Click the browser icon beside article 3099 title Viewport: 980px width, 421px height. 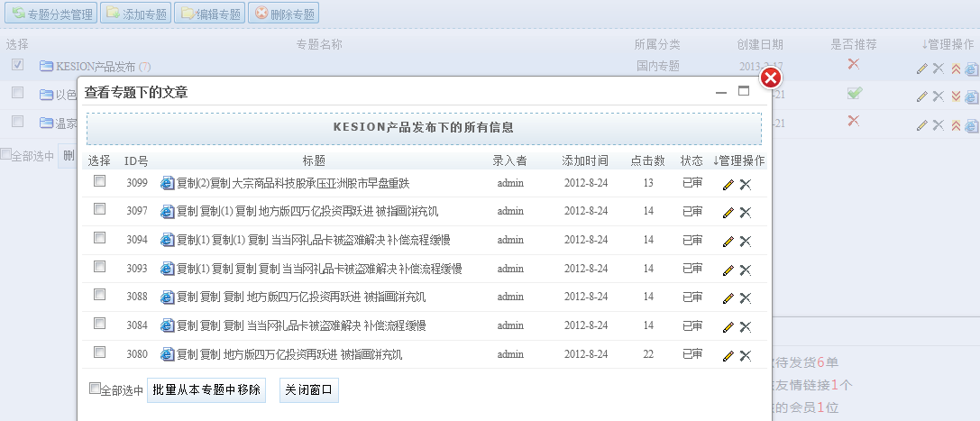[168, 183]
